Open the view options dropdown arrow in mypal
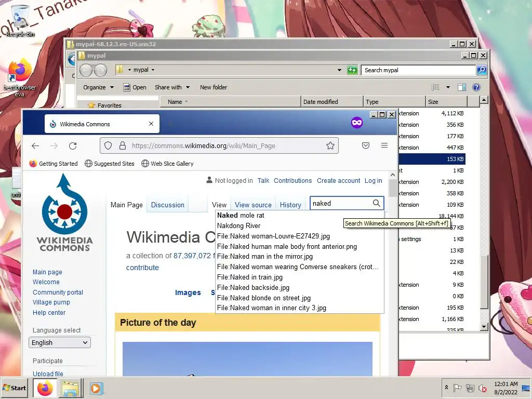The width and height of the screenshot is (532, 399). (448, 87)
